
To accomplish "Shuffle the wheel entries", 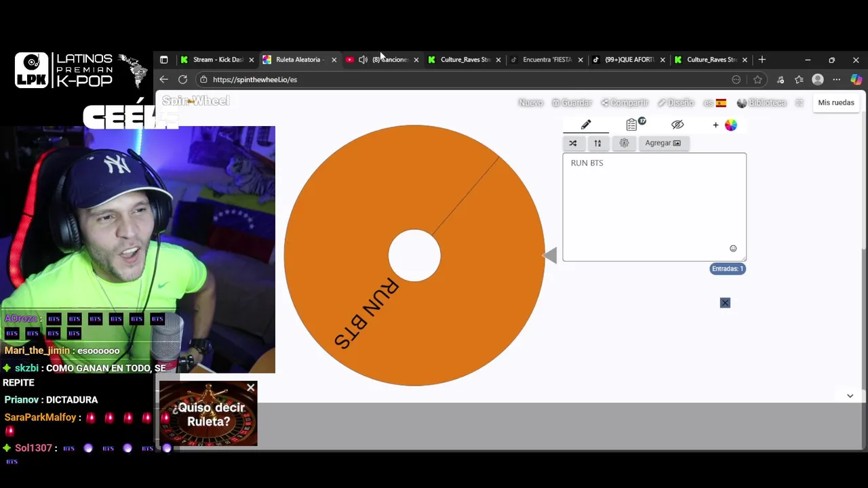I will click(573, 143).
